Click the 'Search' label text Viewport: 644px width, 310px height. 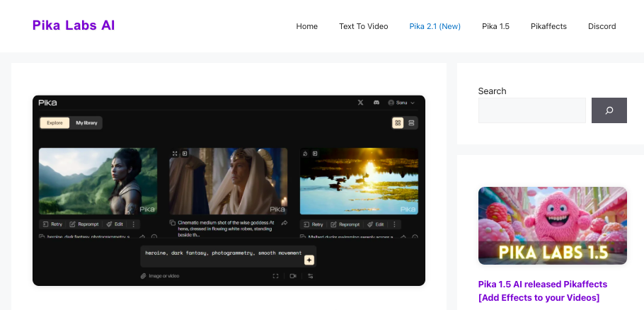492,91
